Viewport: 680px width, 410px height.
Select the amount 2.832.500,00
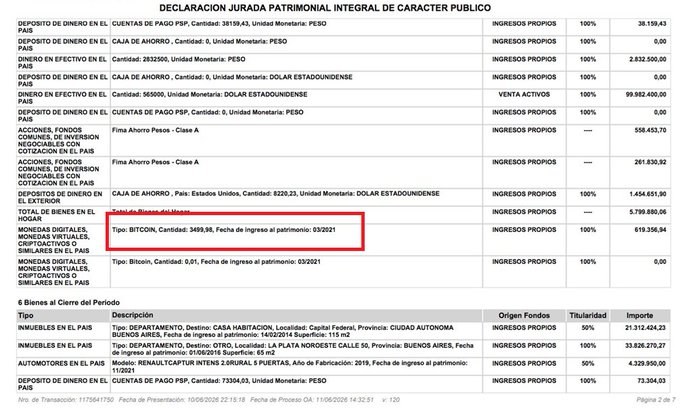[647, 59]
